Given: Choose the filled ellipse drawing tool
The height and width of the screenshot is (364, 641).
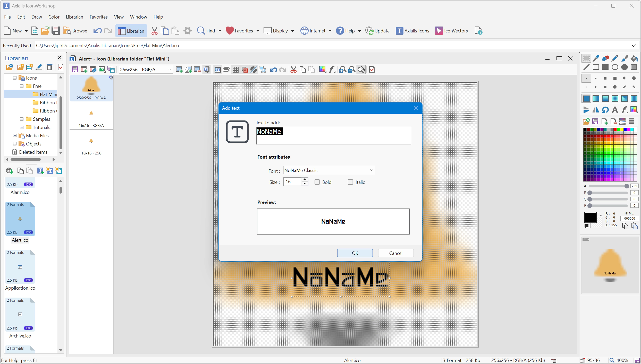Looking at the screenshot, I should point(624,67).
